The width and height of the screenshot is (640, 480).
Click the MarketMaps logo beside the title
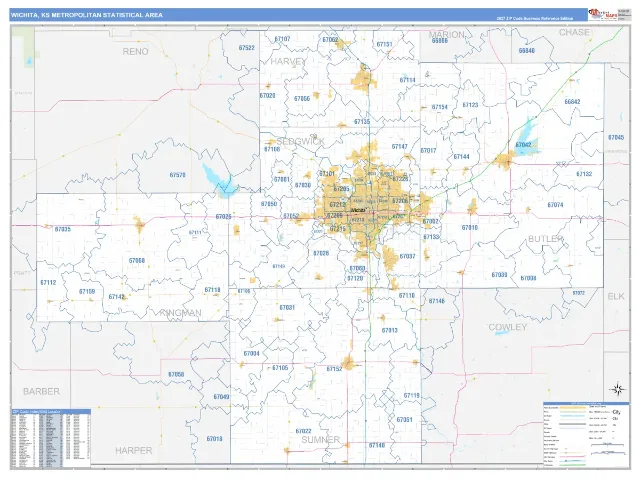click(x=602, y=14)
